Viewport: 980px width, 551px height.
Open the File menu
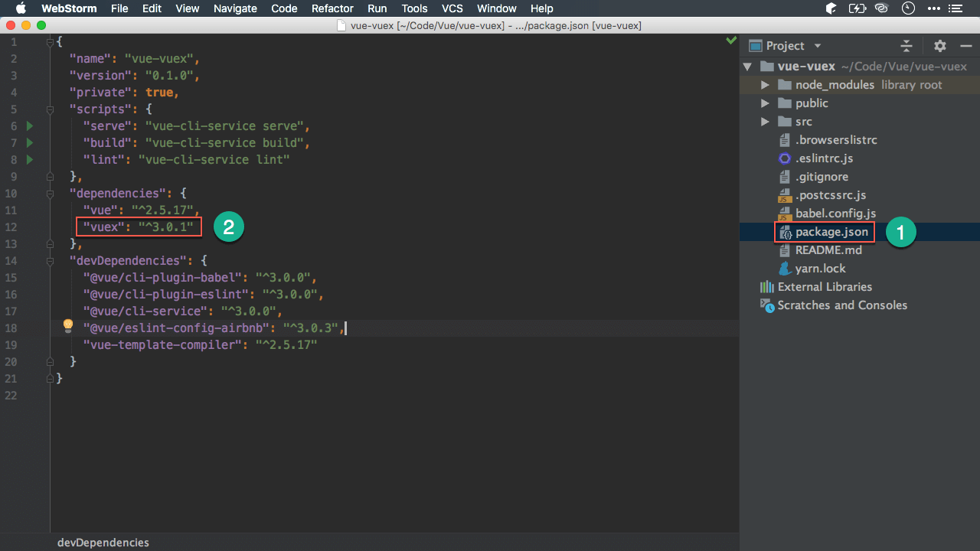tap(119, 8)
